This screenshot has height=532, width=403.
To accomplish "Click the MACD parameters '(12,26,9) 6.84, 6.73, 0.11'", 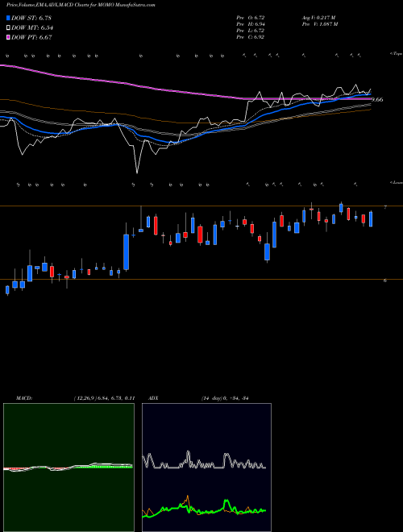I will [x=104, y=398].
